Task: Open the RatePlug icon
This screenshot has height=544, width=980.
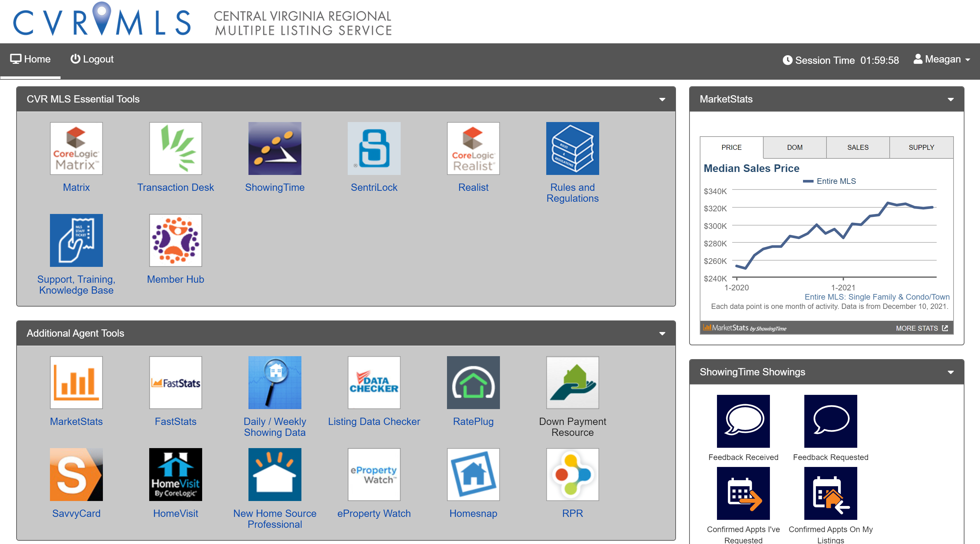Action: [x=473, y=382]
